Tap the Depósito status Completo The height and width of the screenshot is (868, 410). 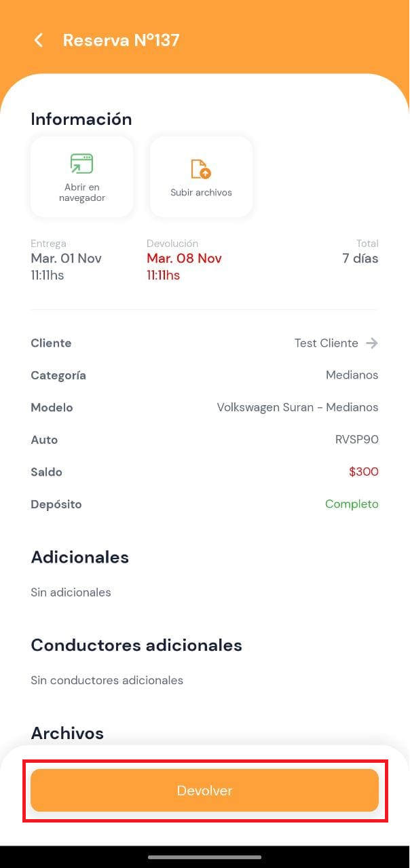point(352,504)
